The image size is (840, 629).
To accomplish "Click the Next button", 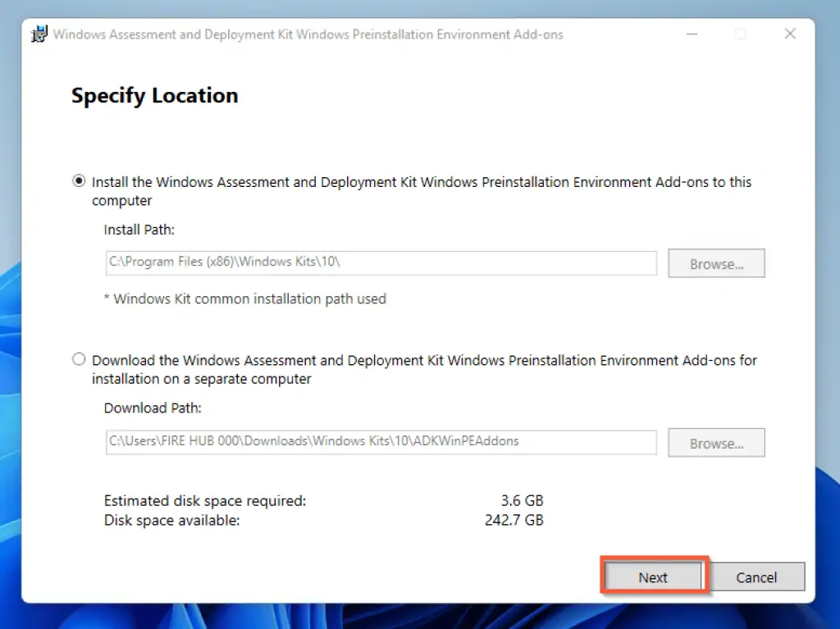I will coord(653,577).
